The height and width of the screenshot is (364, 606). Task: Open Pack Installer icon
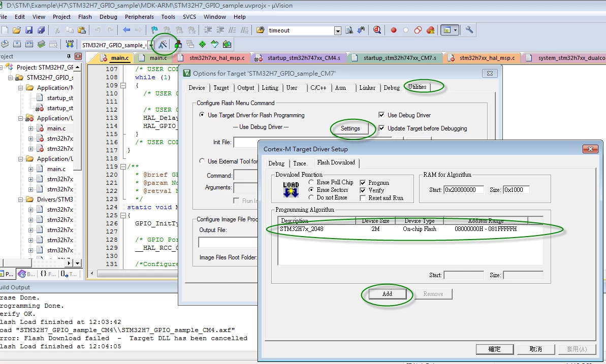click(x=227, y=45)
